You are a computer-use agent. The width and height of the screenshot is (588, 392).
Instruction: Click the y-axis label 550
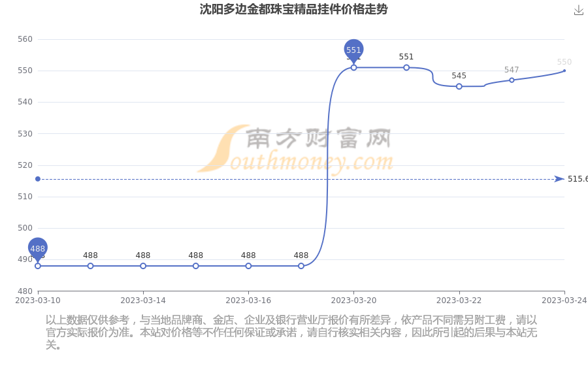coord(25,71)
